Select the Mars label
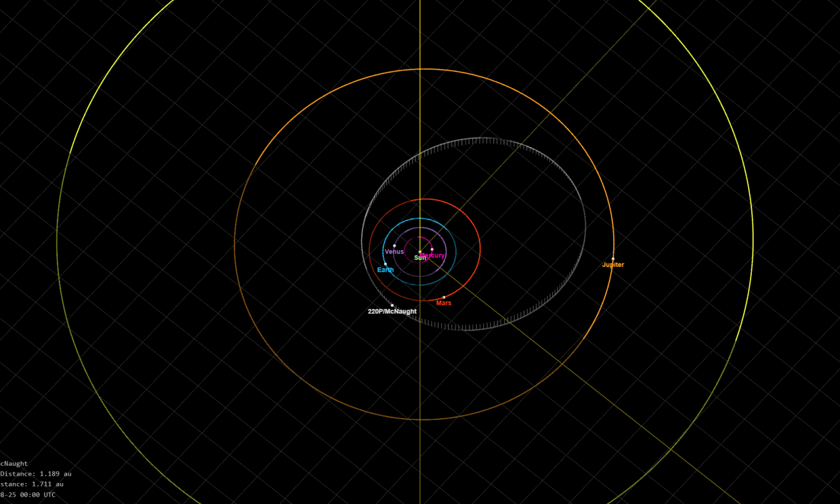Viewport: 840px width, 504px height. coord(444,303)
